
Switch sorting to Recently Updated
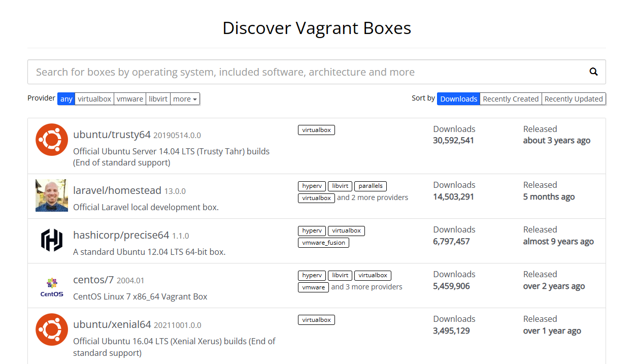click(574, 98)
